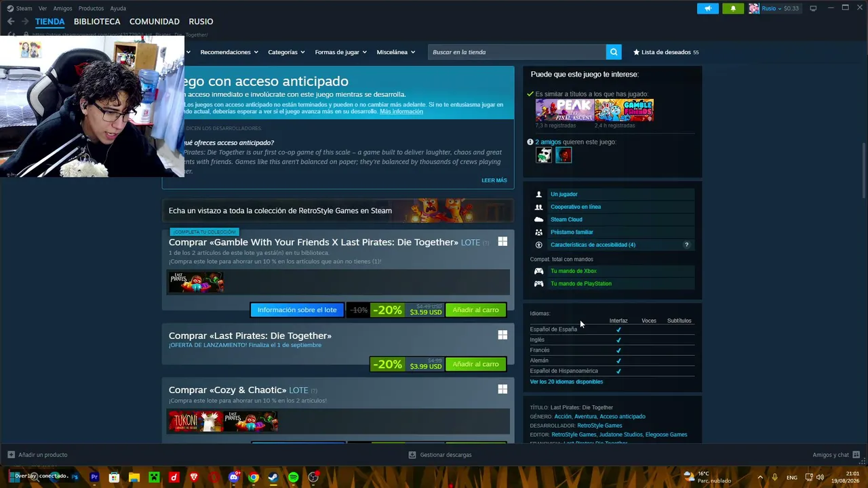Click the Steam taskbar icon
The height and width of the screenshot is (488, 868).
(x=273, y=477)
